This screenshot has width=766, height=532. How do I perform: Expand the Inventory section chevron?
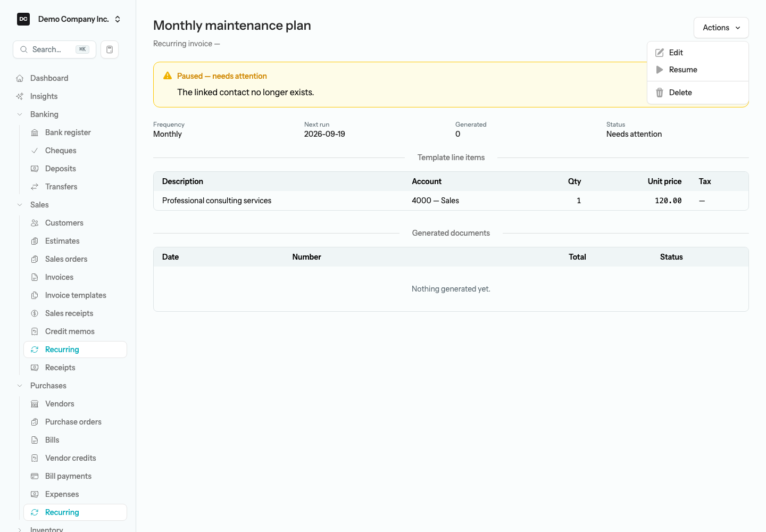pos(20,529)
